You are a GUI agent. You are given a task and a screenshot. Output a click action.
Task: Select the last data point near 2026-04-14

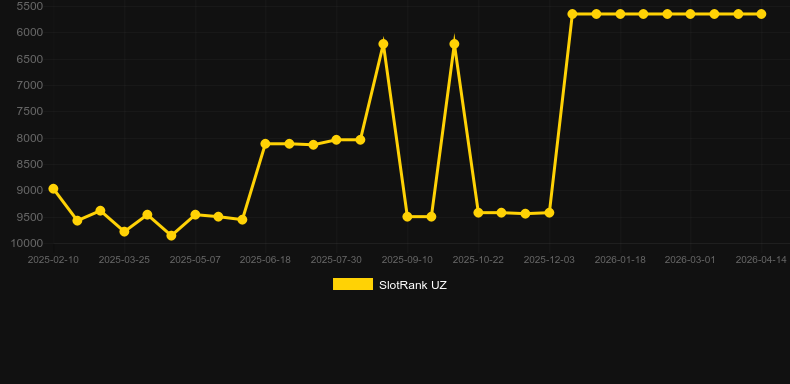(761, 14)
